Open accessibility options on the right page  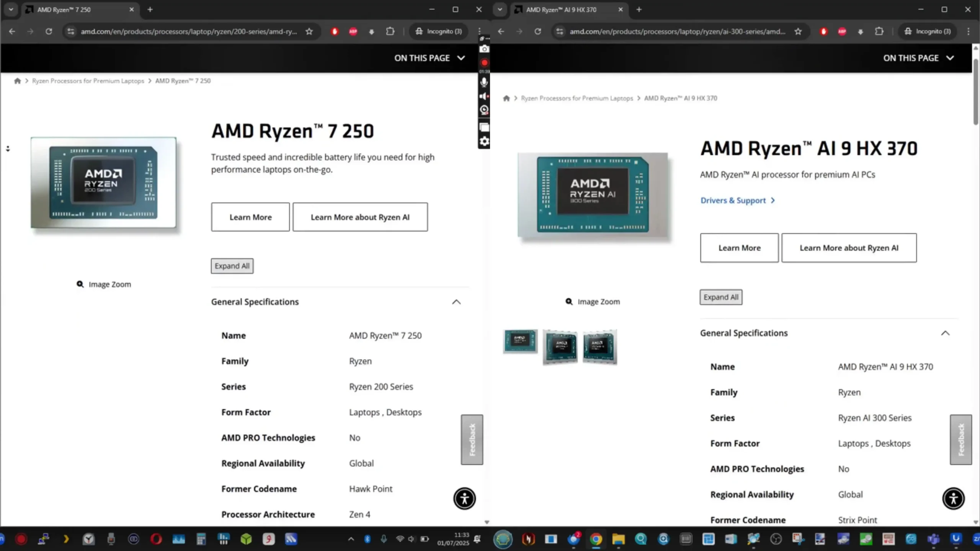(953, 499)
